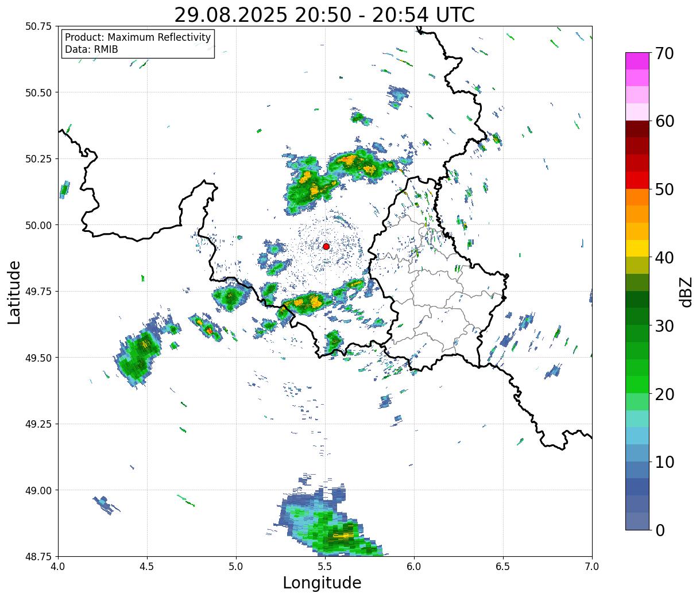The height and width of the screenshot is (597, 700).
Task: Click the colorbar tick label 40
Action: [664, 257]
